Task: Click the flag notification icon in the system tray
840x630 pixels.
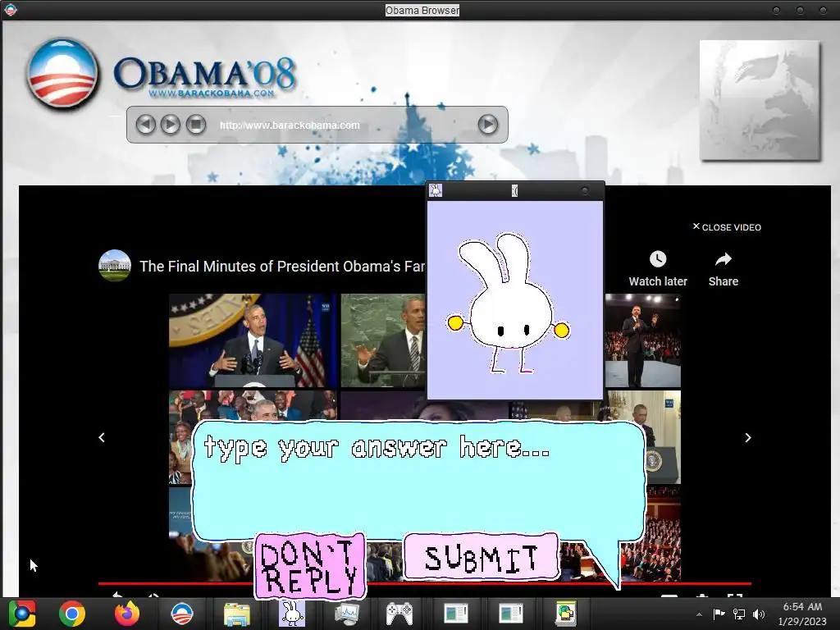Action: (x=719, y=614)
